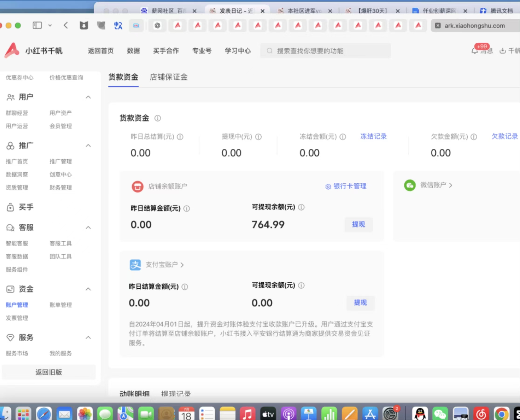Image resolution: width=520 pixels, height=420 pixels.
Task: Open the 买手合作 navigation item
Action: 166,51
